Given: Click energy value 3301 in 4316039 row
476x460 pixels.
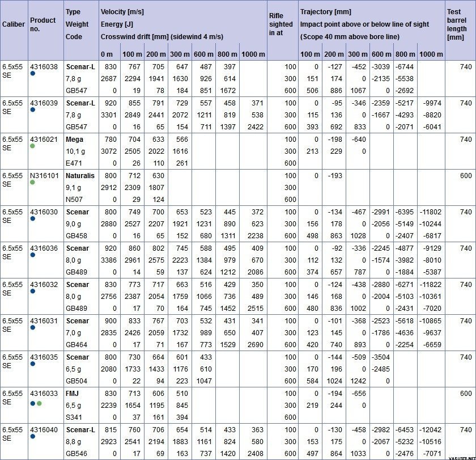Looking at the screenshot, I should click(109, 115).
